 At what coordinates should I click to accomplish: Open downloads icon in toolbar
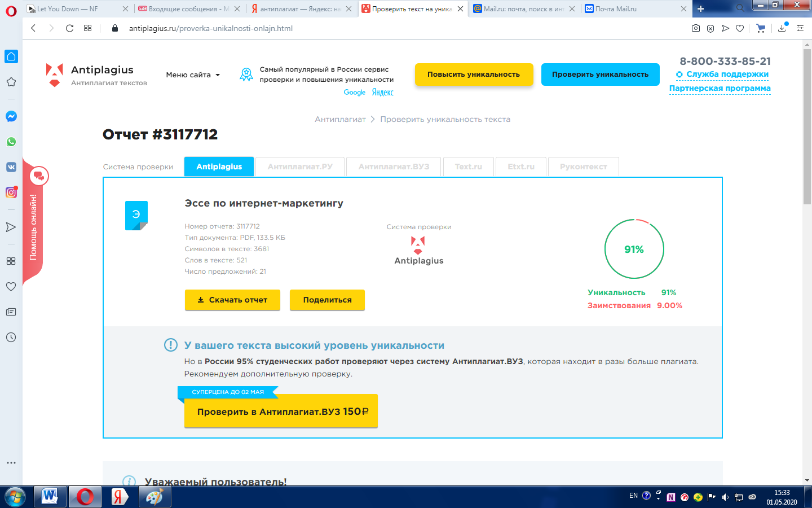tap(782, 28)
